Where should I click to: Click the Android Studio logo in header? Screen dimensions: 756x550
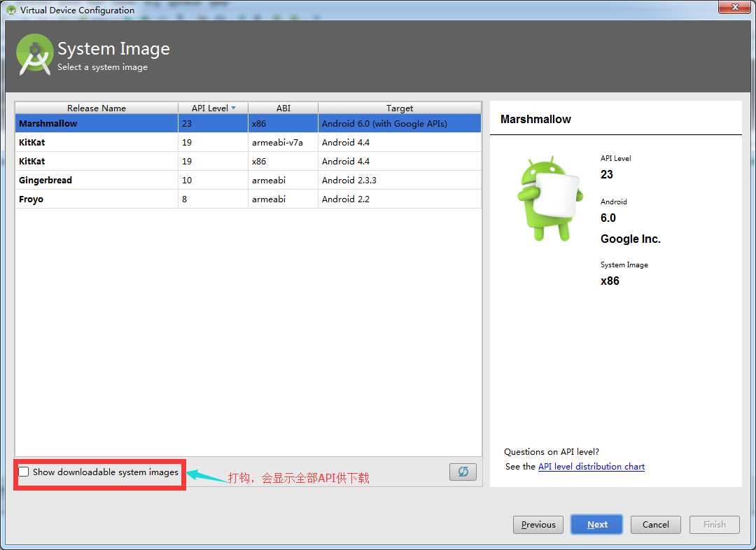(34, 55)
